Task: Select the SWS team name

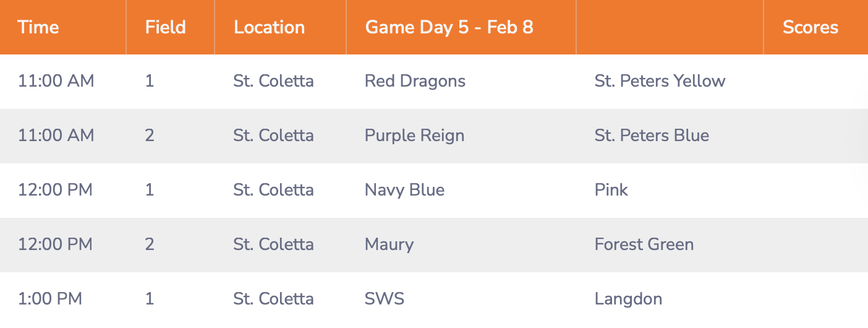Action: pyautogui.click(x=384, y=299)
